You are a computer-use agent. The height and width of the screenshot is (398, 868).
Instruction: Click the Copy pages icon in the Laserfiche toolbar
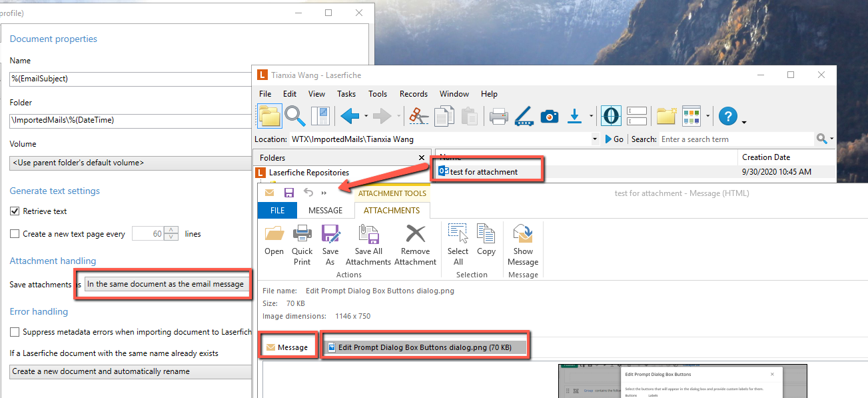click(x=444, y=115)
